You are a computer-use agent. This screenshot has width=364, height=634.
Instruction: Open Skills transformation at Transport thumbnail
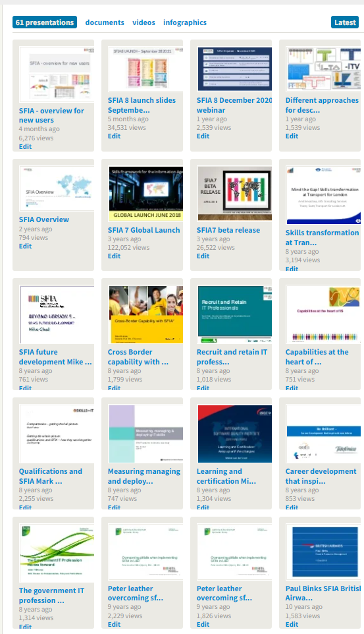(323, 195)
